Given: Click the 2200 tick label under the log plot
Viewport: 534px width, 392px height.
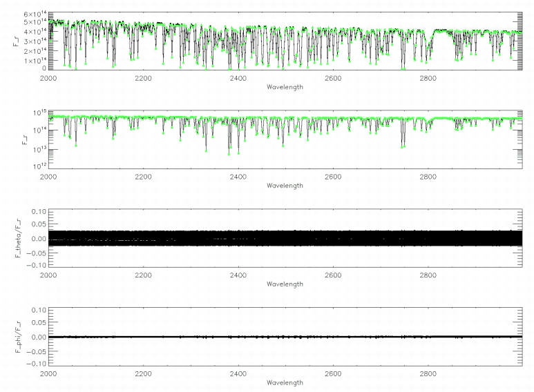Looking at the screenshot, I should 143,177.
